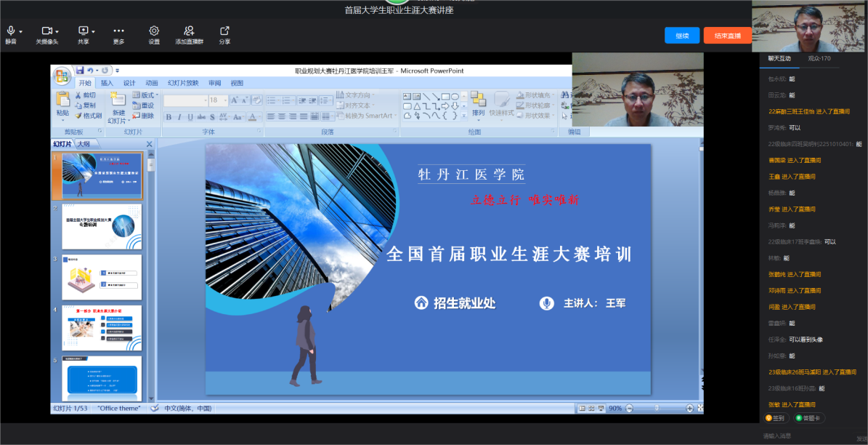Click the font color A swatch
Image resolution: width=868 pixels, height=445 pixels.
(253, 117)
